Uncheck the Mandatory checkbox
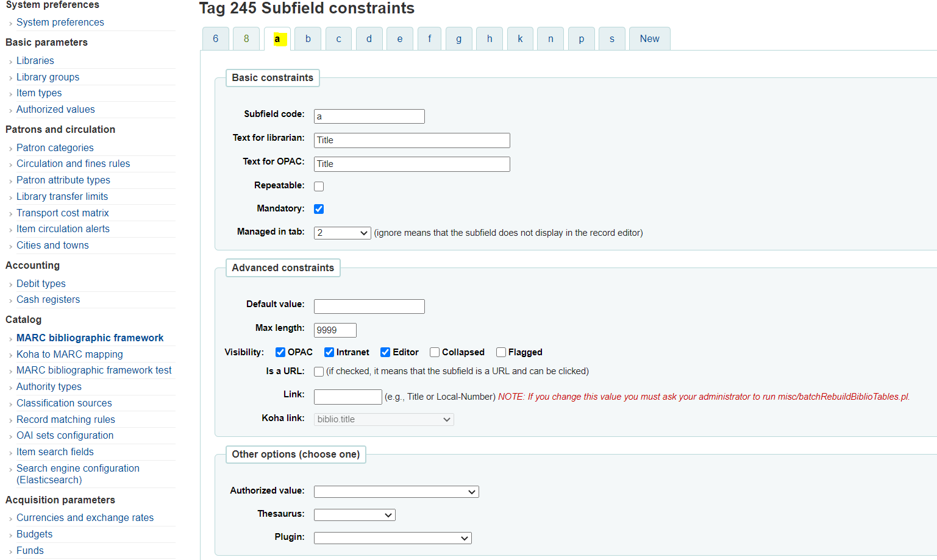Viewport: 937px width, 560px height. [319, 209]
